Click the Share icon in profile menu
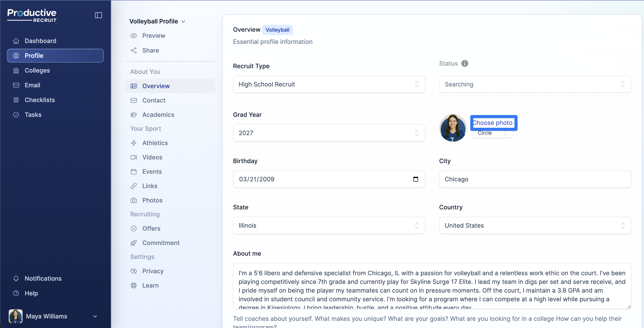Viewport: 644px width, 328px height. point(133,51)
